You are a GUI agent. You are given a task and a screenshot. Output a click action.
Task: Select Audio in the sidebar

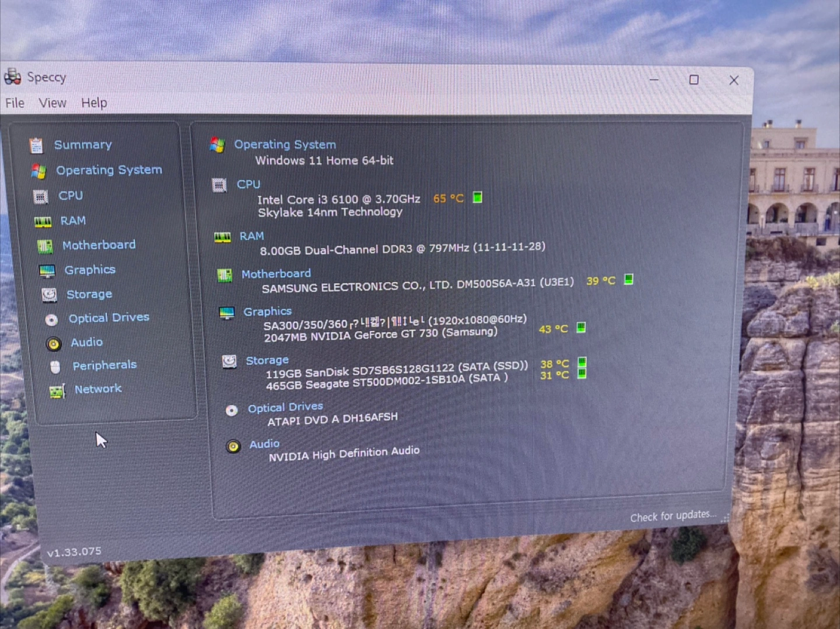[87, 343]
